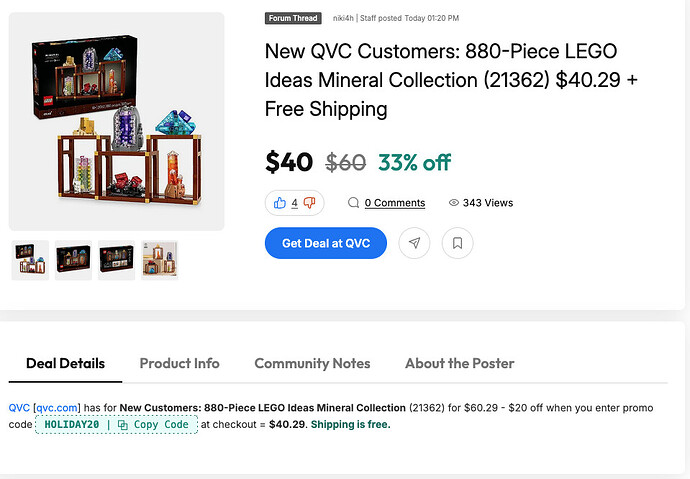Screen dimensions: 690x479
Task: Click the thumbs down vote icon
Action: [x=309, y=203]
